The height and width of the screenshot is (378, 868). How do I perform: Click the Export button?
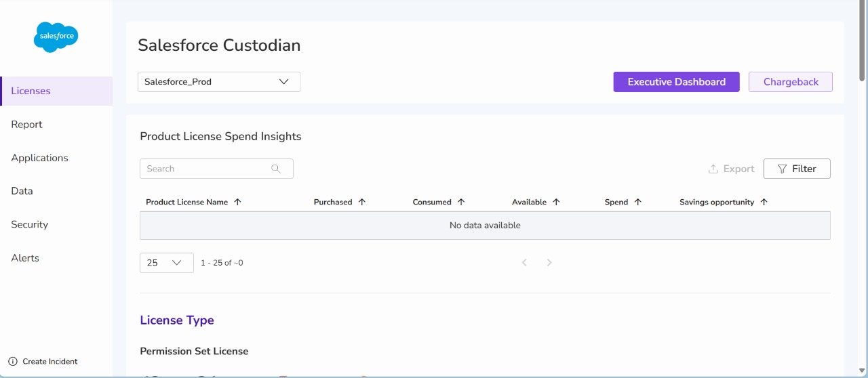click(731, 169)
